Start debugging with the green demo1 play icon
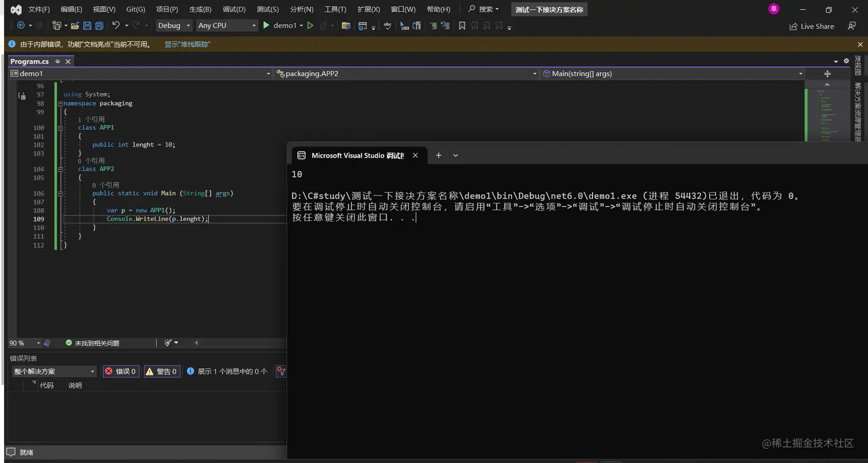868x463 pixels. click(x=266, y=25)
